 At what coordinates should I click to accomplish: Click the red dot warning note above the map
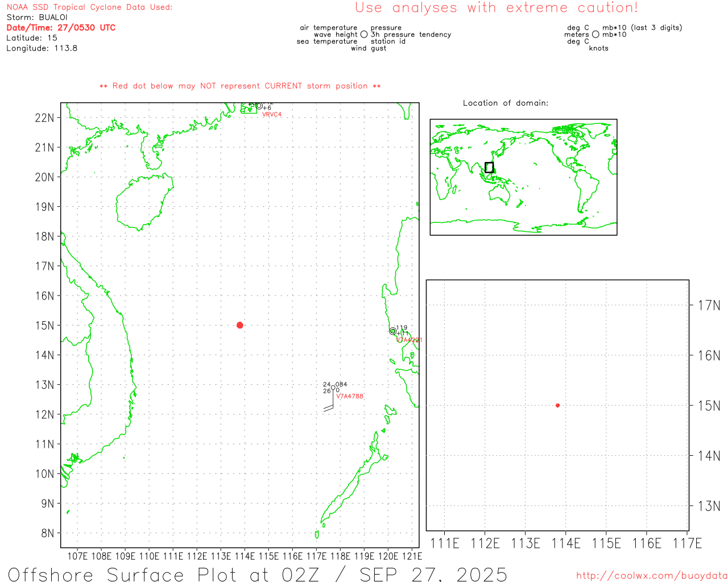[240, 86]
